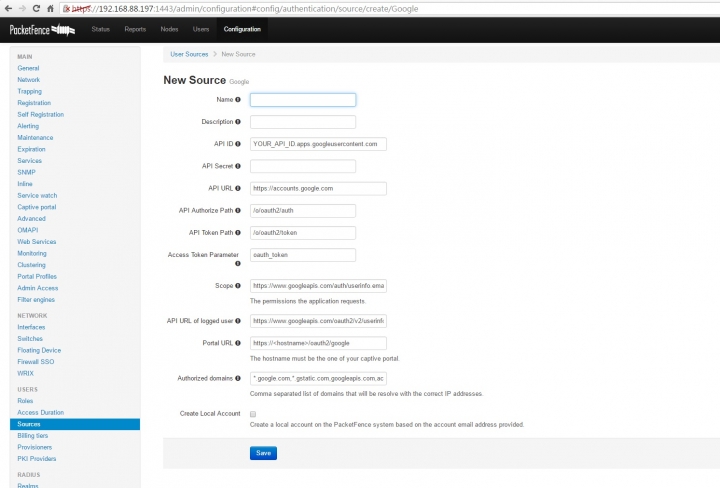Image resolution: width=720 pixels, height=488 pixels.
Task: Select the highlighted Sources item
Action: pyautogui.click(x=75, y=424)
